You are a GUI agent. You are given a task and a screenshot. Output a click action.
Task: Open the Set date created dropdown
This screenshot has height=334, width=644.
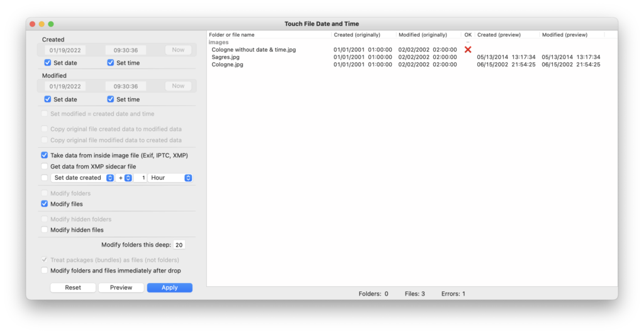point(82,178)
